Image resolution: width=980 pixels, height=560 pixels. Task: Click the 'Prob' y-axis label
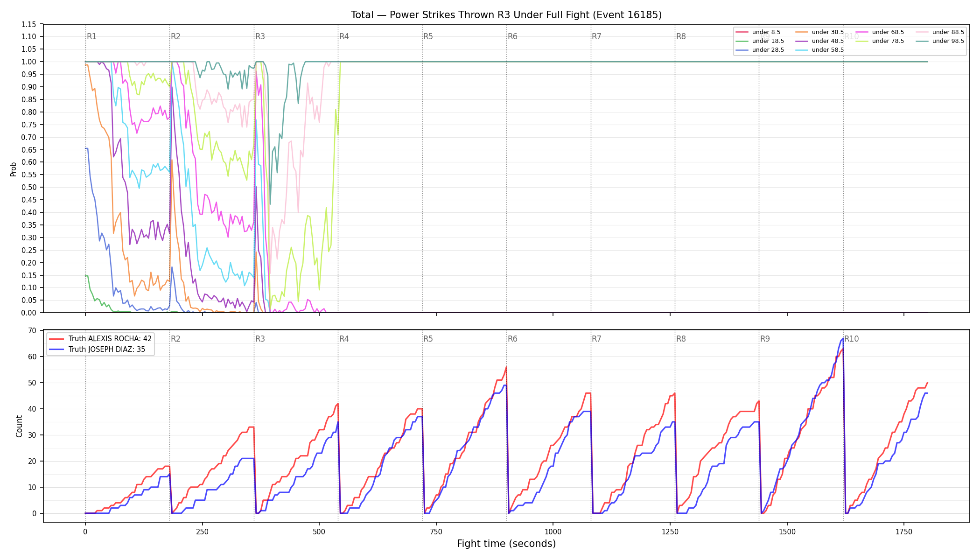tap(13, 169)
